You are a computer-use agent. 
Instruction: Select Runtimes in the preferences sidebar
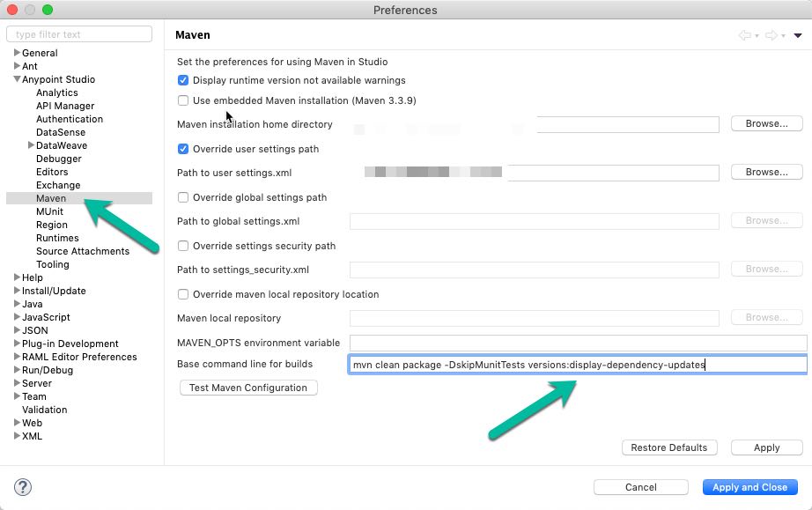56,237
